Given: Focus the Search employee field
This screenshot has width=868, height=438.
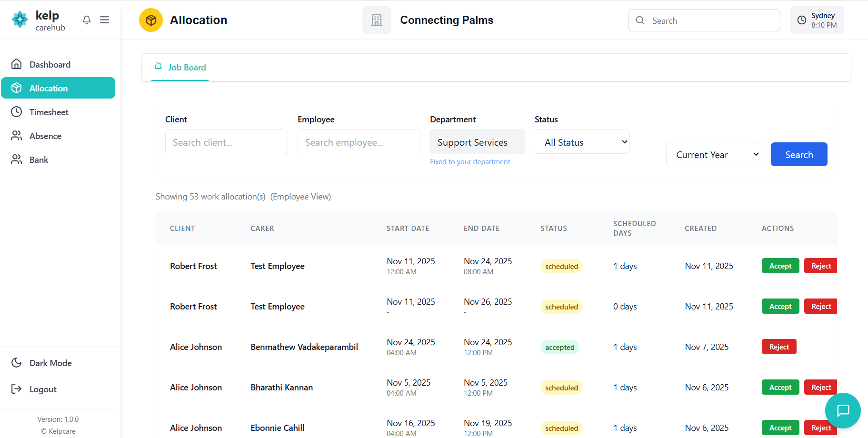Looking at the screenshot, I should [x=359, y=142].
